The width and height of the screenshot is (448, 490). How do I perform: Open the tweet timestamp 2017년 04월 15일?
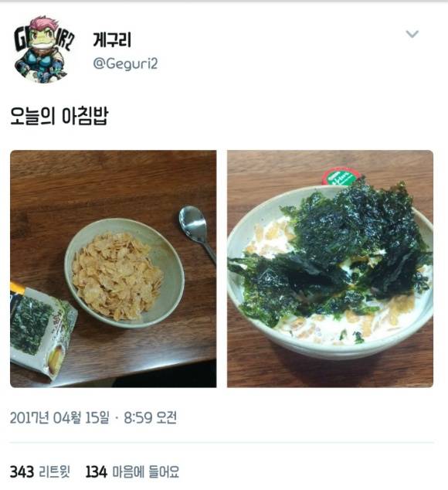(59, 417)
